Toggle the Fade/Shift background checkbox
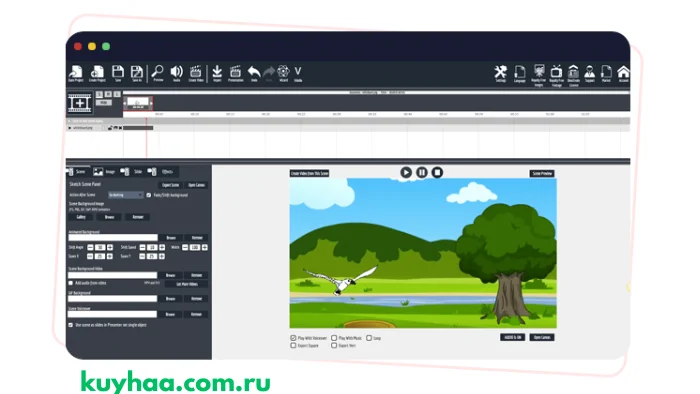The image size is (700, 394). (149, 195)
